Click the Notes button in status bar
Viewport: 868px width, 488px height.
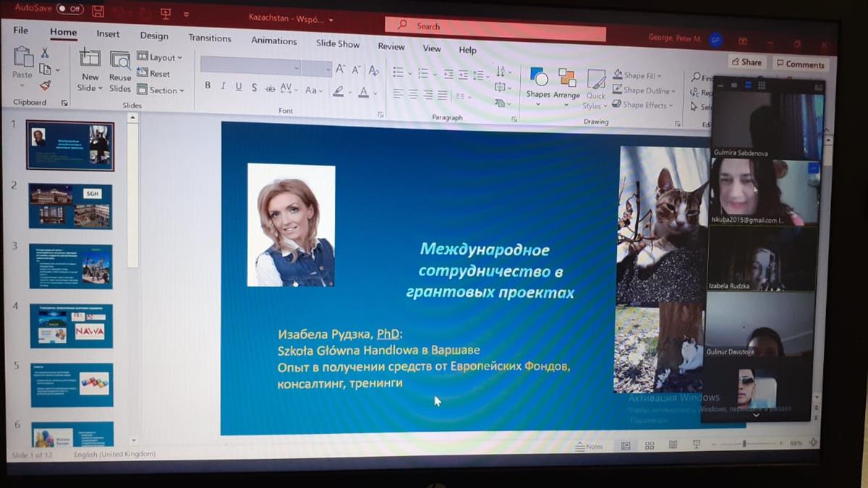pos(590,446)
